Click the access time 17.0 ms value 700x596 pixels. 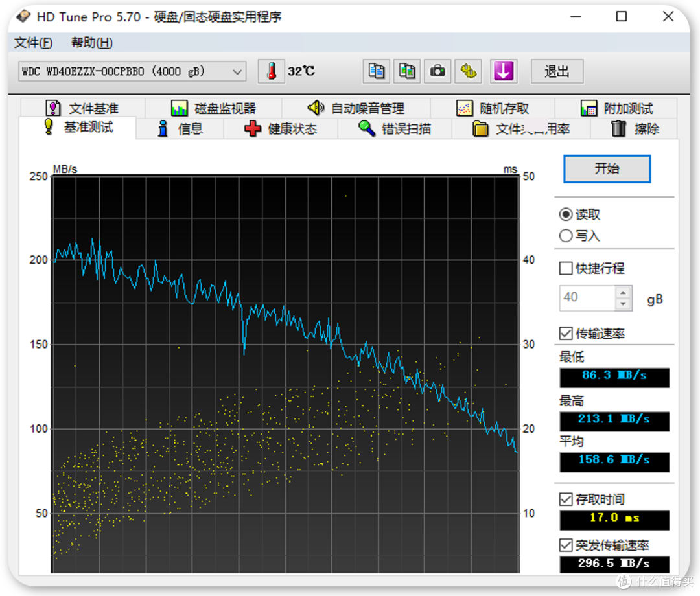point(614,520)
